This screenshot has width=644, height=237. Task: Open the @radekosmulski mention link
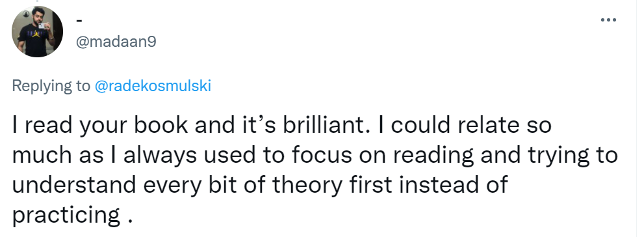click(153, 85)
